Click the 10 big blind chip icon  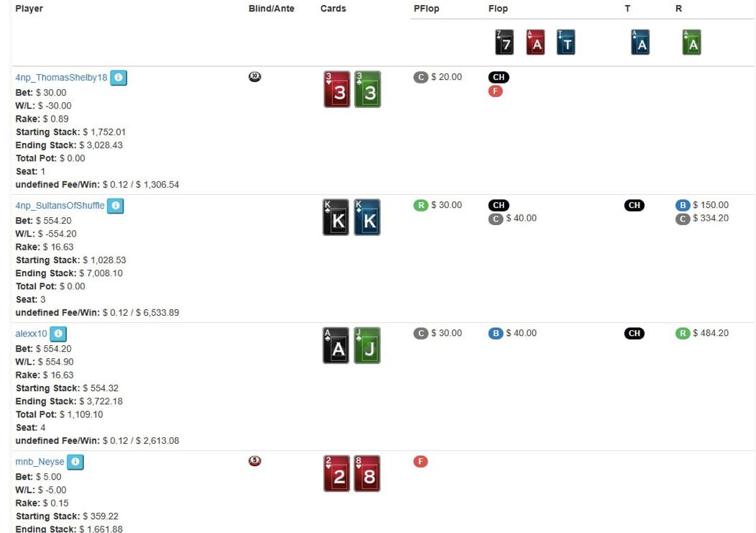(x=254, y=77)
